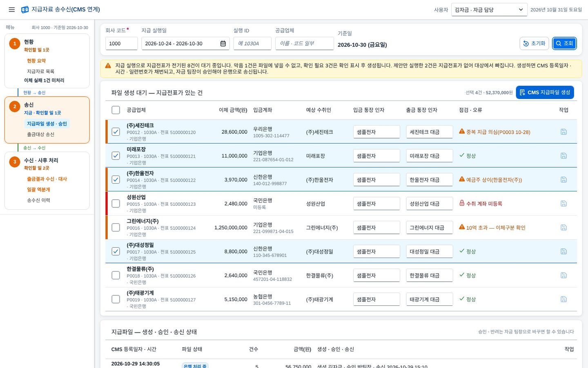Check the (주)태광기계 row checkbox
The width and height of the screenshot is (588, 368).
tap(116, 299)
